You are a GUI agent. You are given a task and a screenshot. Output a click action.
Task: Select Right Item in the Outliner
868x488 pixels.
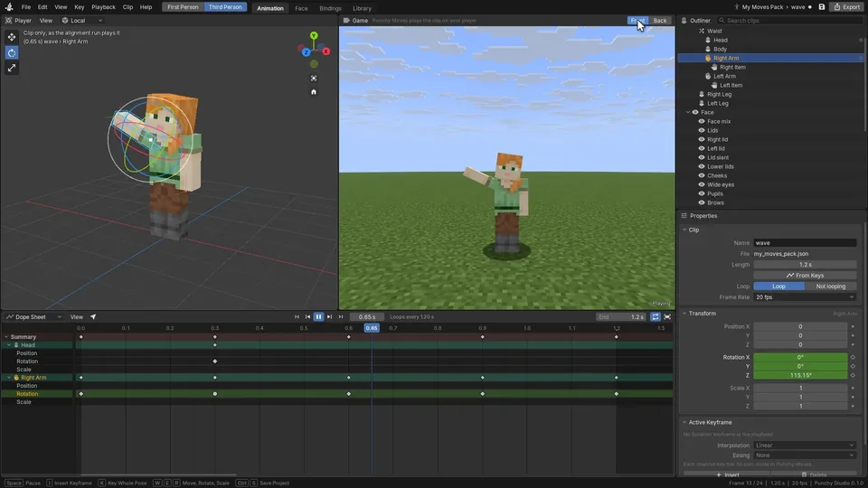pos(732,67)
